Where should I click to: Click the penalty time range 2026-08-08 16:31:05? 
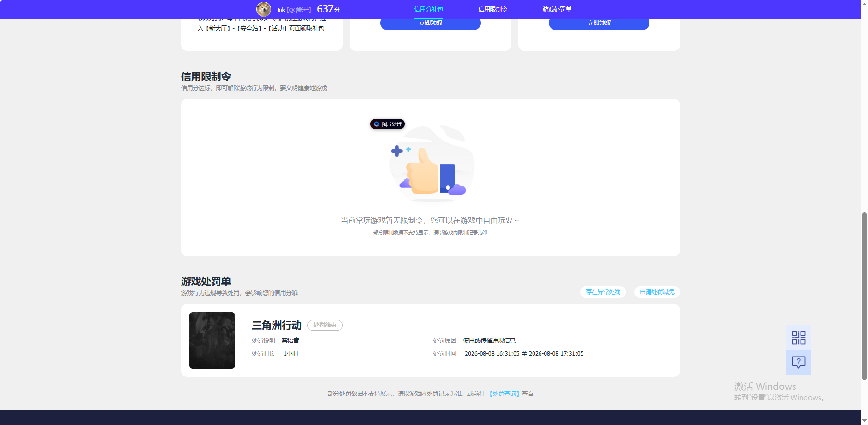click(x=524, y=353)
